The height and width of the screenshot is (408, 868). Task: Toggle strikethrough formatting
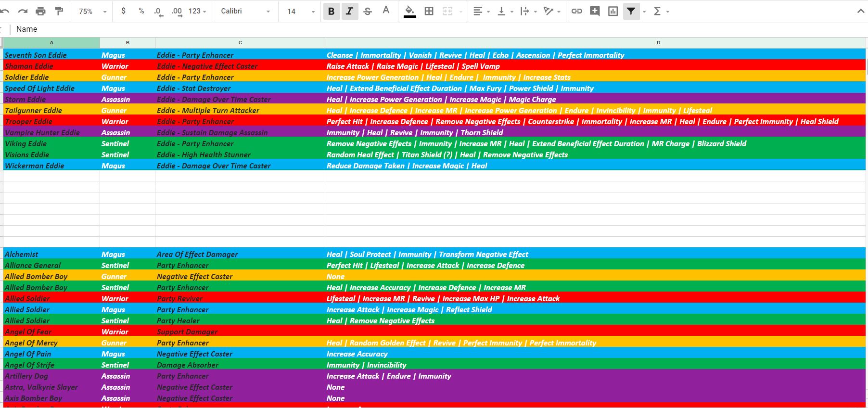point(368,11)
